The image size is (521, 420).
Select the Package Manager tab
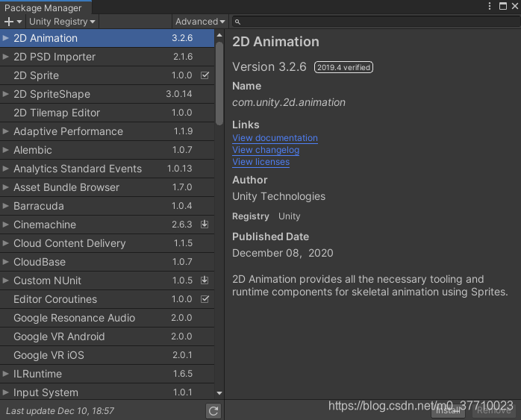pos(43,7)
